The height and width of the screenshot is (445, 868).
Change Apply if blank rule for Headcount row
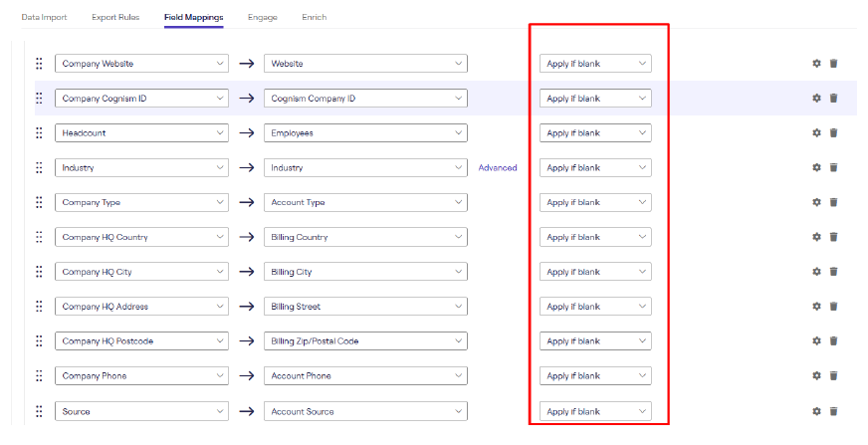click(595, 132)
